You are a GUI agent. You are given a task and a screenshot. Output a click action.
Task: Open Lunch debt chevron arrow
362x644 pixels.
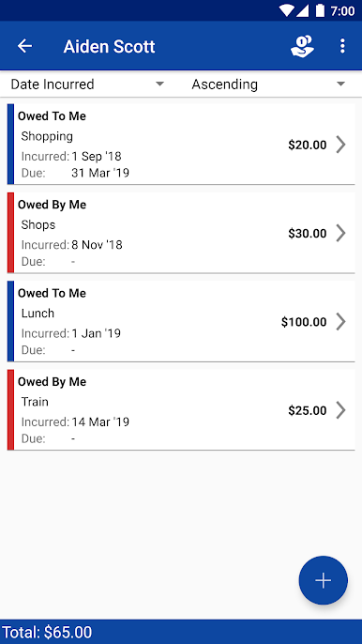point(340,322)
